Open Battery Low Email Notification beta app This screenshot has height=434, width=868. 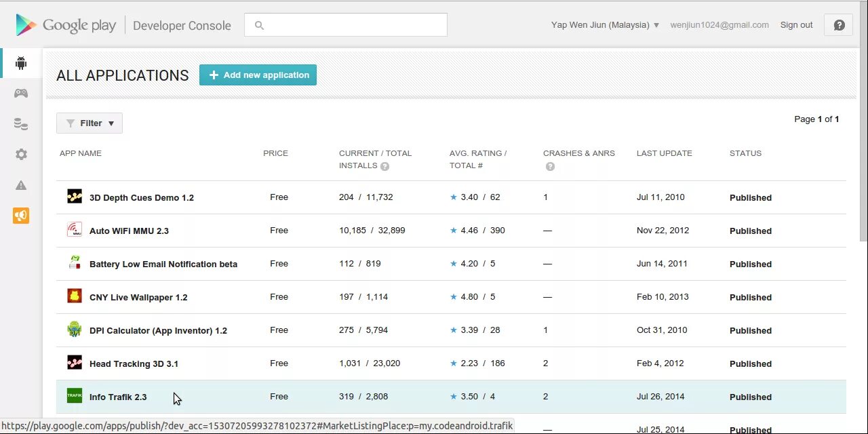[163, 264]
